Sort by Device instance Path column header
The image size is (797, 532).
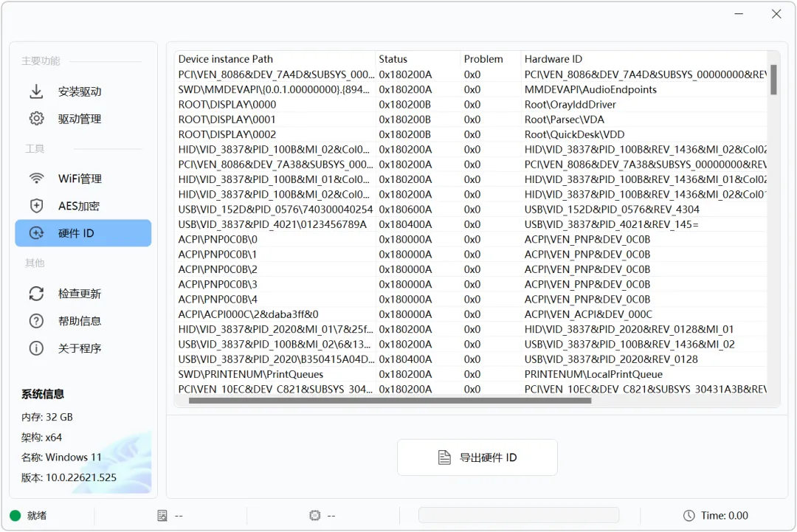click(x=226, y=59)
